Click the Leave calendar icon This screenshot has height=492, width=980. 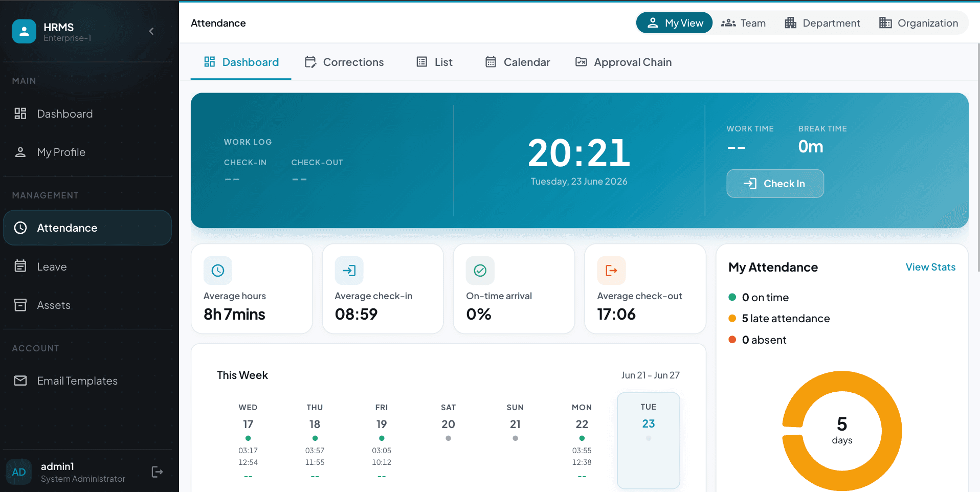(x=20, y=266)
